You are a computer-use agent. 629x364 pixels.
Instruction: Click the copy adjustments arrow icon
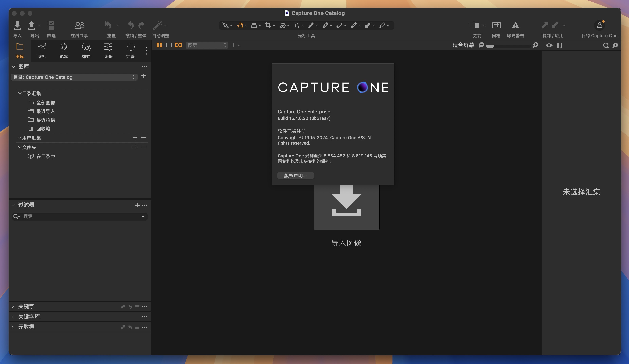[545, 25]
